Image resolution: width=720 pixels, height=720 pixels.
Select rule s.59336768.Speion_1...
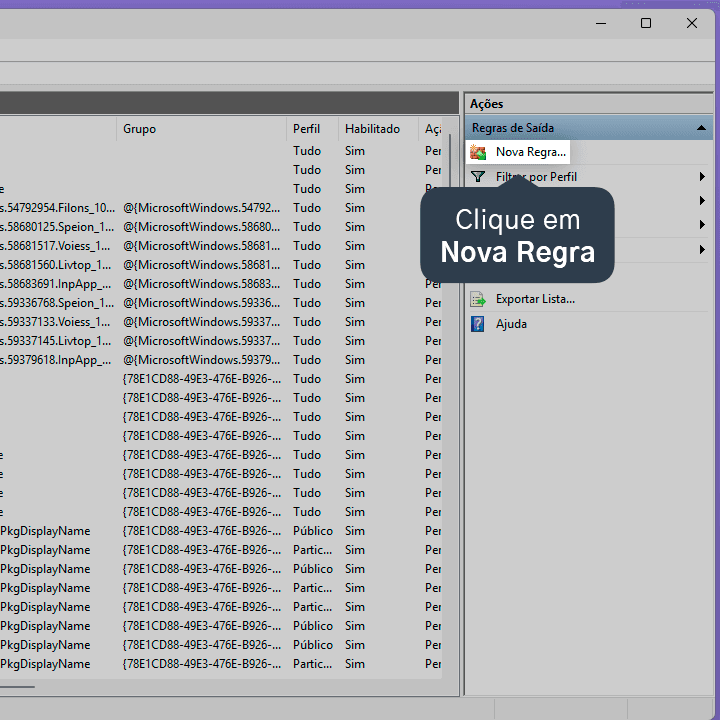[x=57, y=303]
